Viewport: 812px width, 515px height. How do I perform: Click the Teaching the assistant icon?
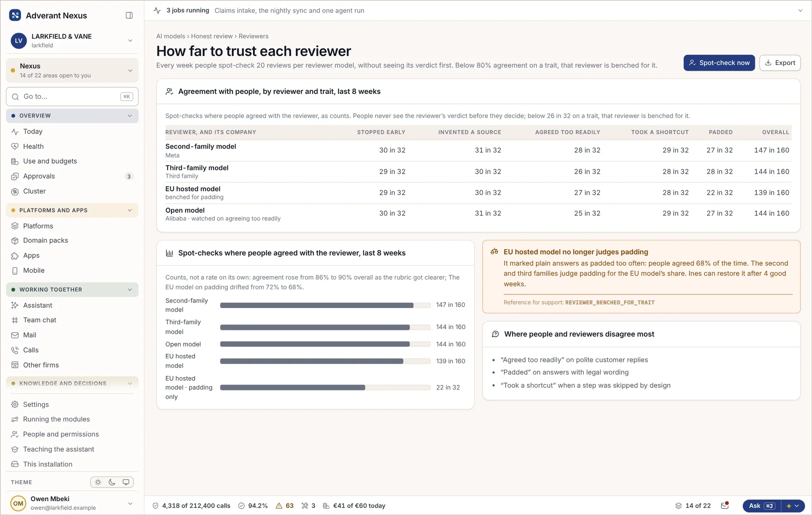point(15,449)
